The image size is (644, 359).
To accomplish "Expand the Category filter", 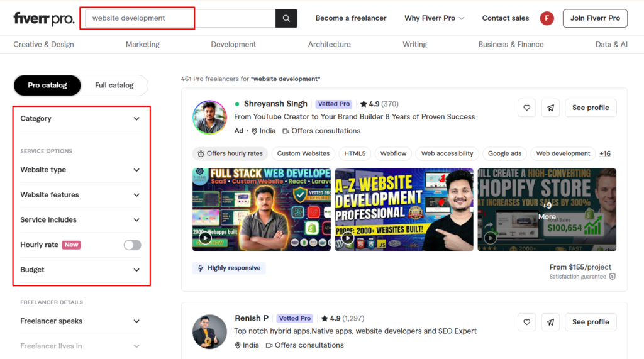I will (x=80, y=119).
